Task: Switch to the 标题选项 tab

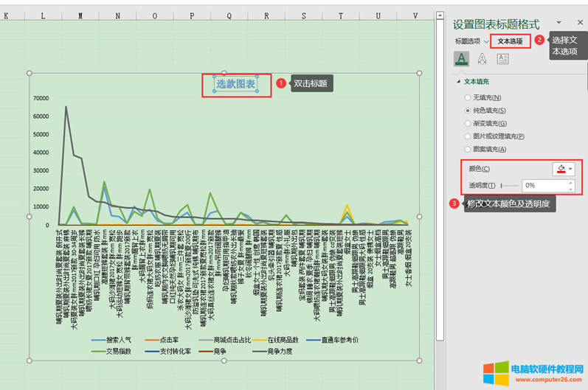Action: [x=467, y=41]
